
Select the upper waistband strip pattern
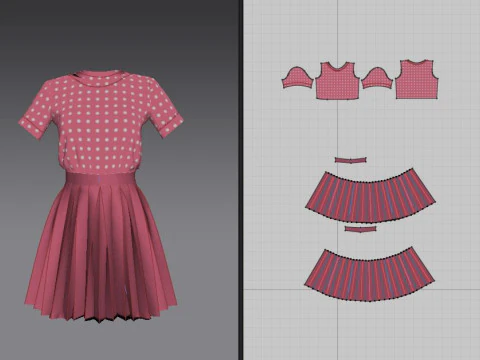click(x=351, y=160)
